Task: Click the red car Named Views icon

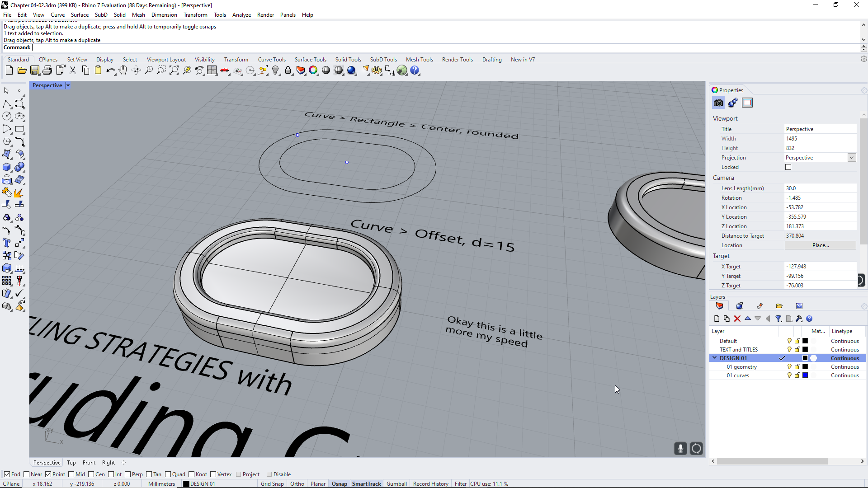Action: 225,70
